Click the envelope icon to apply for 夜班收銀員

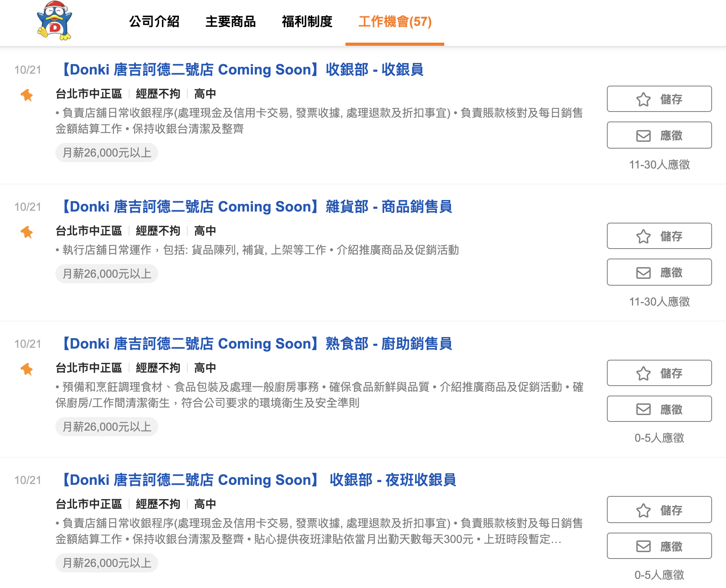643,546
